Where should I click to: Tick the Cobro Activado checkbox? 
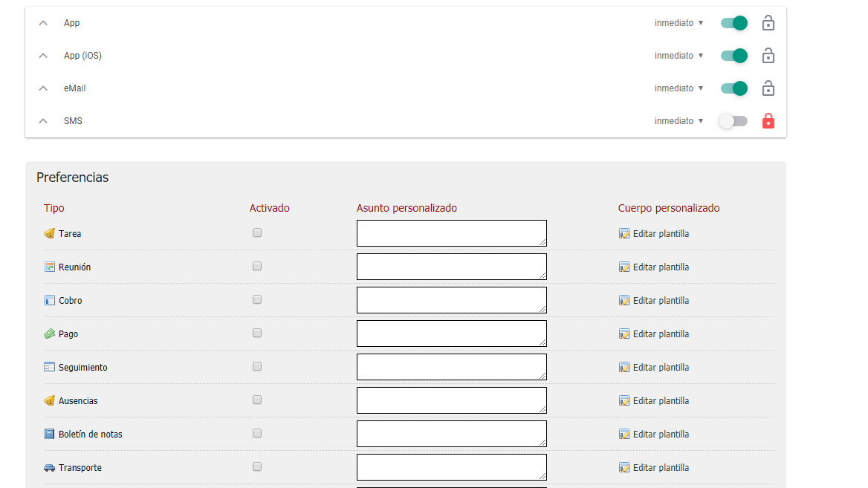[x=257, y=299]
